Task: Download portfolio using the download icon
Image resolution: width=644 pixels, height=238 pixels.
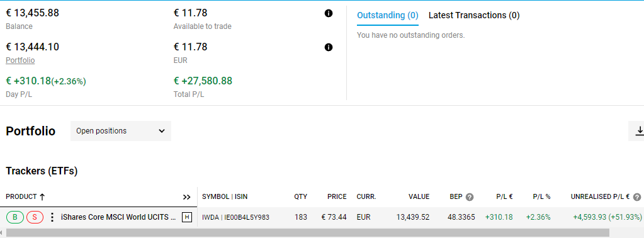Action: (x=639, y=131)
